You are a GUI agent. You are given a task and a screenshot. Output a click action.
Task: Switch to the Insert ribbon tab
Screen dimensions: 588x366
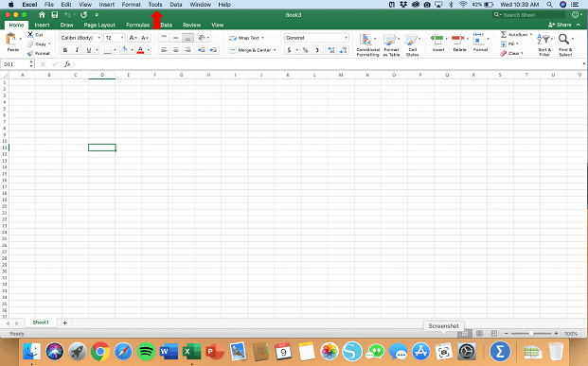[42, 25]
